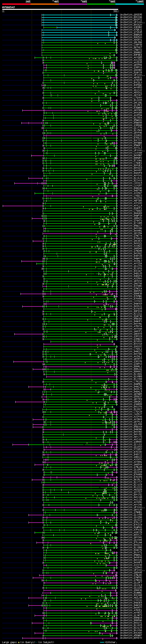Choose hit UniRef100_A9SRT1
Image resolution: width=146 pixels, height=644 pixels.
pyautogui.click(x=131, y=40)
